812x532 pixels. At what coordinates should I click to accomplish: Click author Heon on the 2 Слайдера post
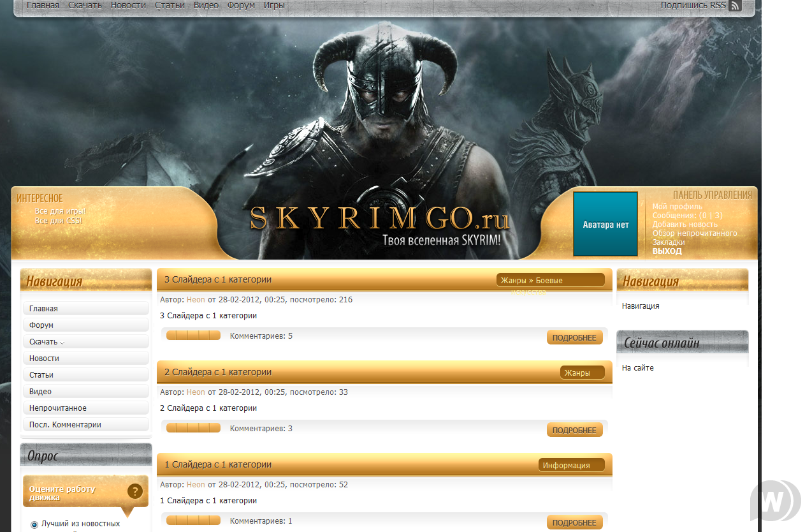[196, 392]
